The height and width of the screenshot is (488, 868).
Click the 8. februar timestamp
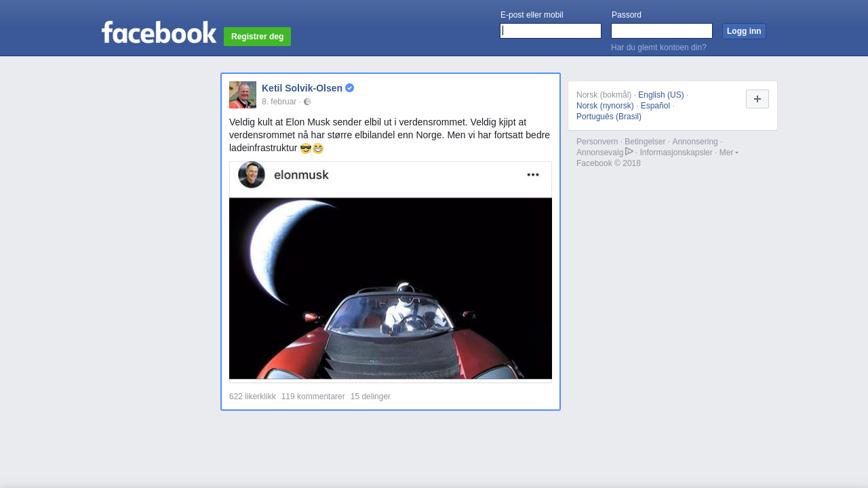[279, 102]
